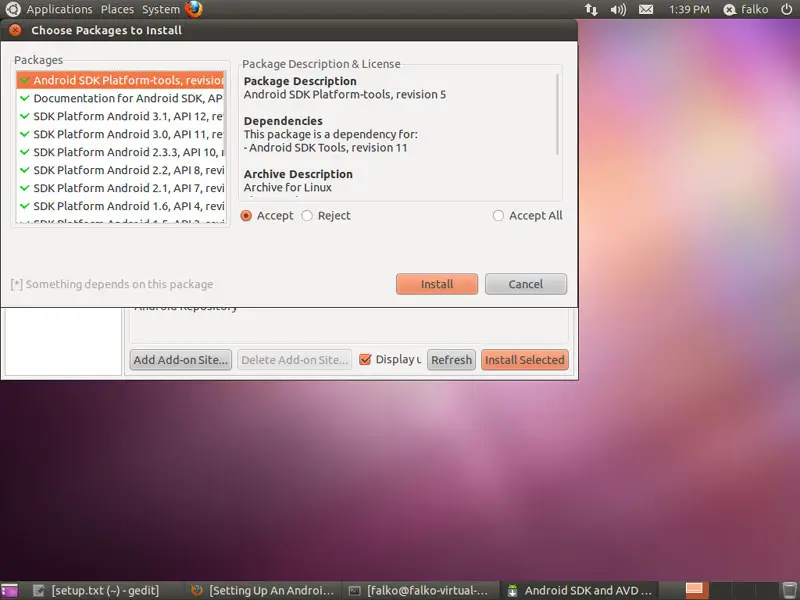800x600 pixels.
Task: Launch Firefox from the top panel
Action: pyautogui.click(x=193, y=9)
